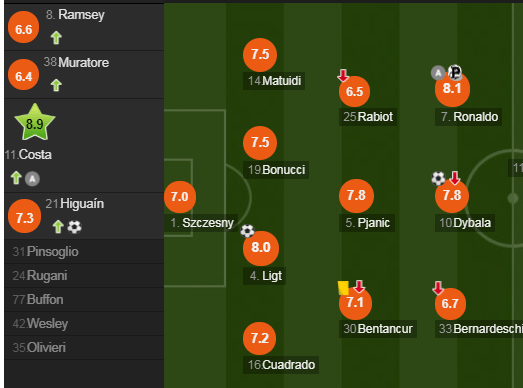Click the goal ball icon above Ligt

247,231
